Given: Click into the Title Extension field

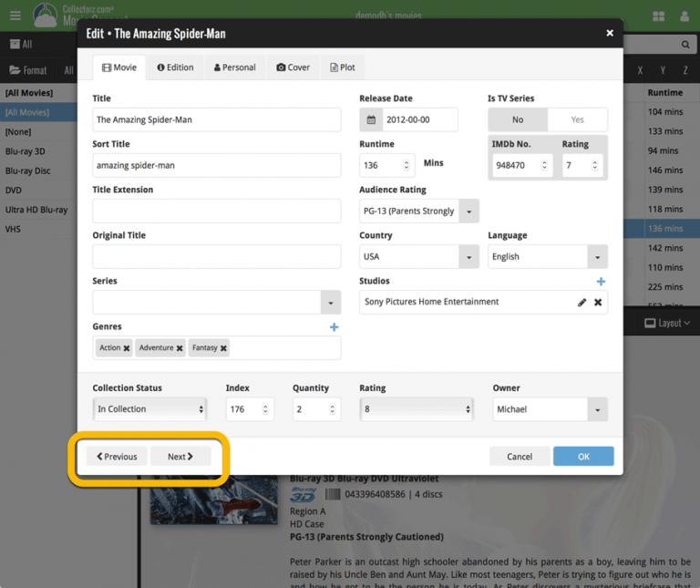Looking at the screenshot, I should tap(216, 211).
